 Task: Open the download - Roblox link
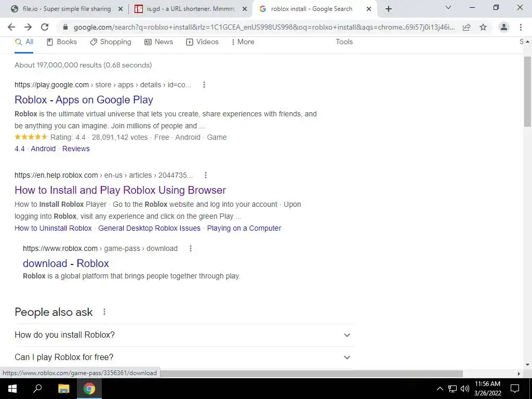pyautogui.click(x=66, y=263)
